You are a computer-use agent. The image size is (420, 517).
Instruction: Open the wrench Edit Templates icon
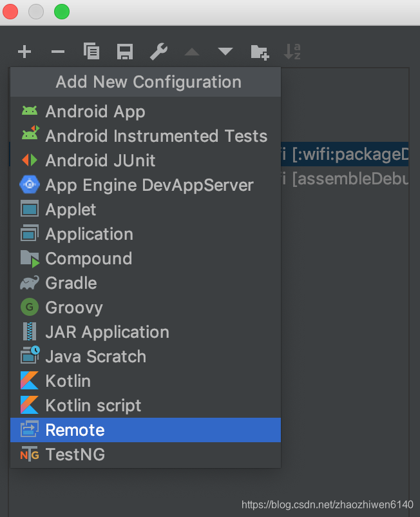(158, 52)
